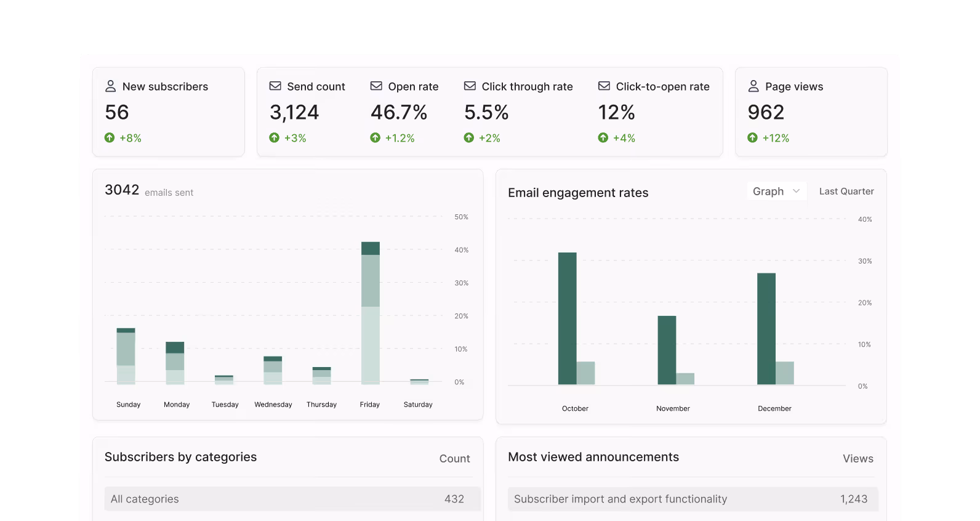Click the October dark green bar
This screenshot has height=521, width=980.
point(568,318)
